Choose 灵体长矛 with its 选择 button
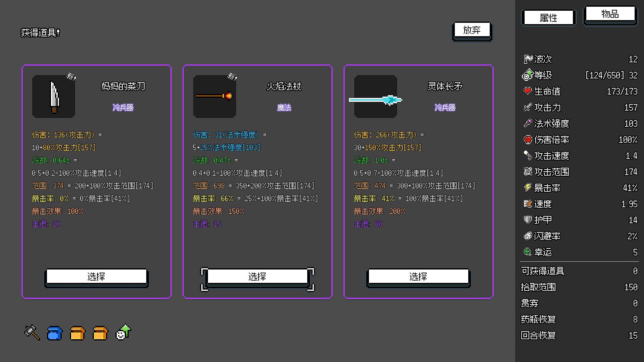 click(418, 277)
